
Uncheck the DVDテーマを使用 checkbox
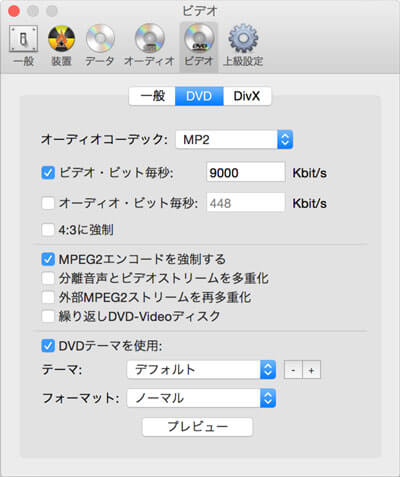(48, 346)
